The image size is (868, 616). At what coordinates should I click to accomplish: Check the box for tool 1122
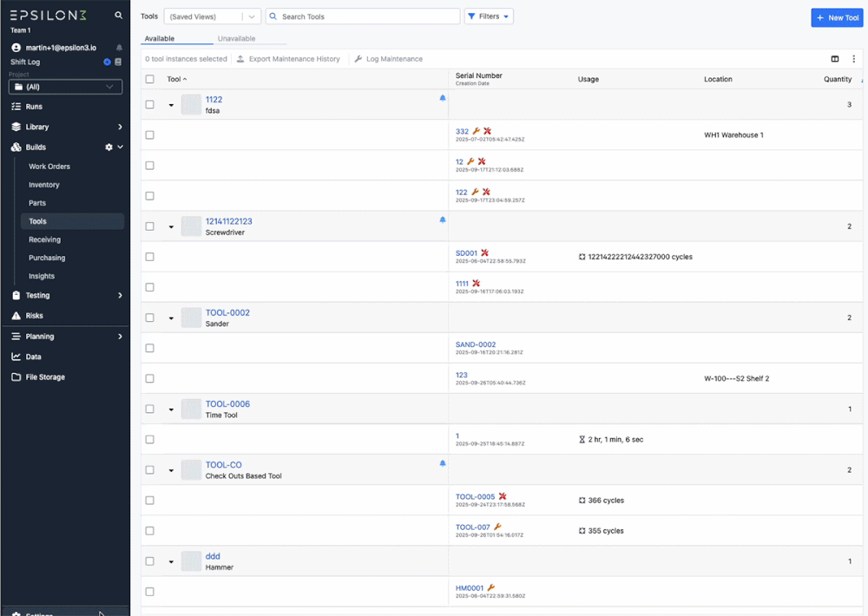(149, 105)
